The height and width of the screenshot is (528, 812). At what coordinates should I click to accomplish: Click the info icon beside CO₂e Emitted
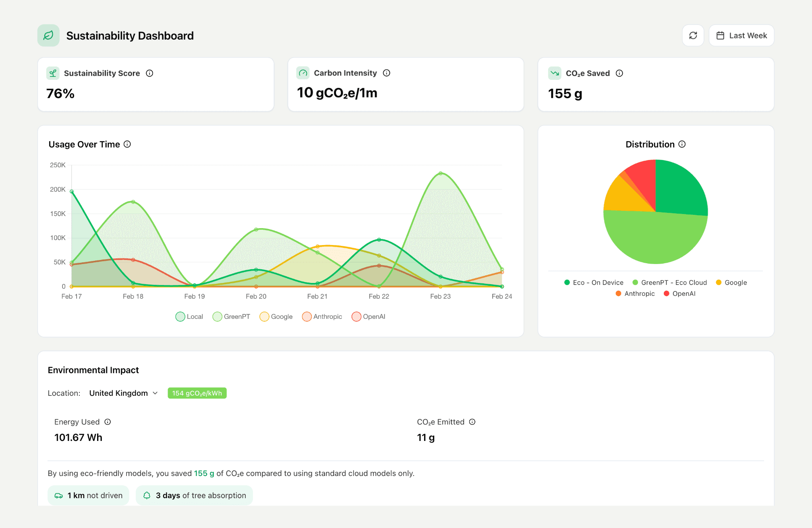[x=472, y=422]
